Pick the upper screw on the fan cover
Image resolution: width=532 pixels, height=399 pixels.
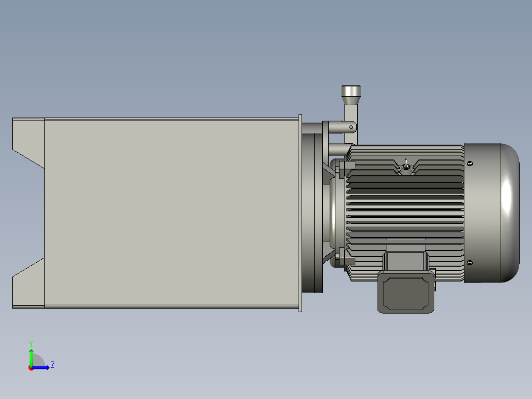point(470,163)
